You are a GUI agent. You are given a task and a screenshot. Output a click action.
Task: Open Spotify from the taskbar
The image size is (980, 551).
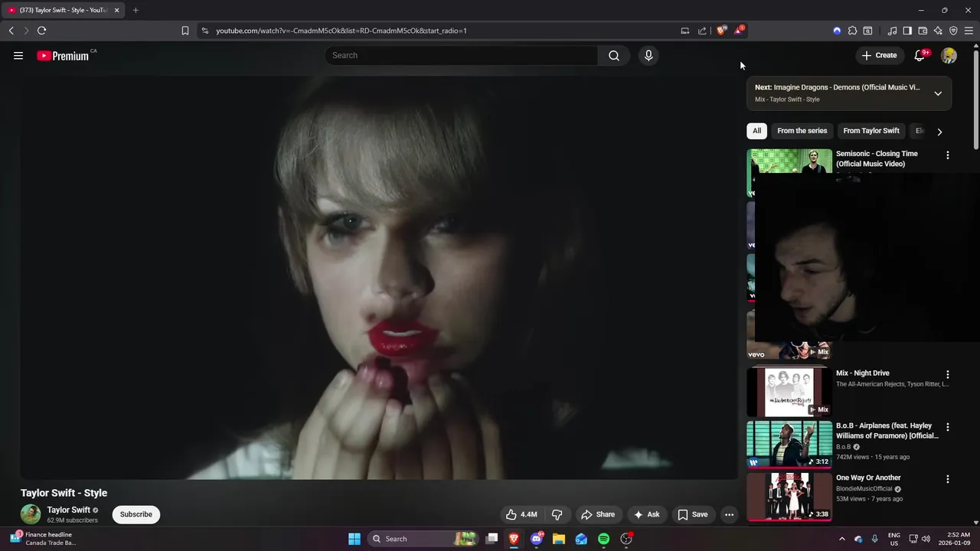[x=603, y=539]
